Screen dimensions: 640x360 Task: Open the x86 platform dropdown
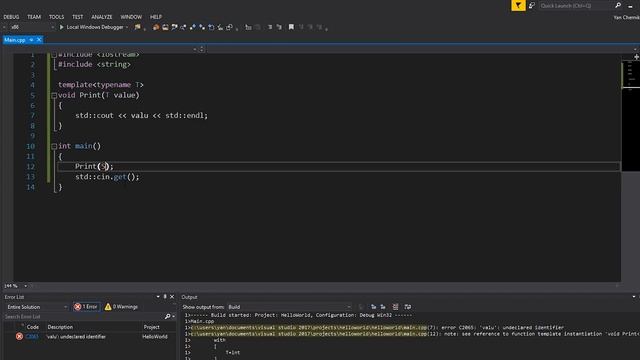pos(32,27)
